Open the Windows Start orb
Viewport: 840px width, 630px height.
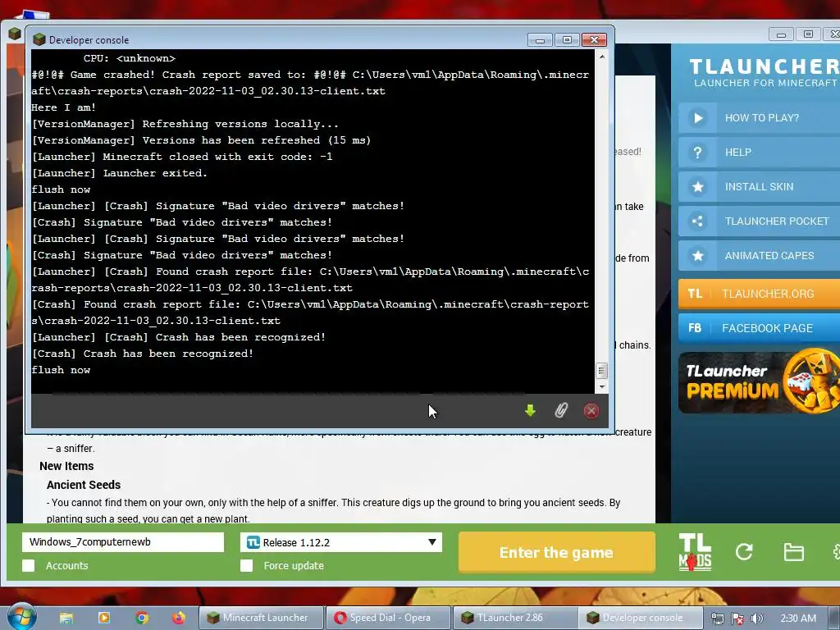coord(22,616)
